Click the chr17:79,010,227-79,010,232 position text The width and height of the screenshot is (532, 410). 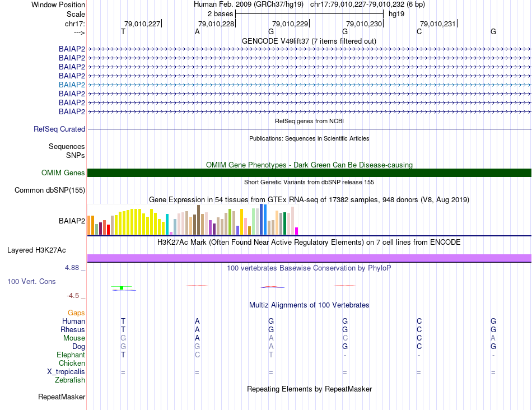[367, 4]
